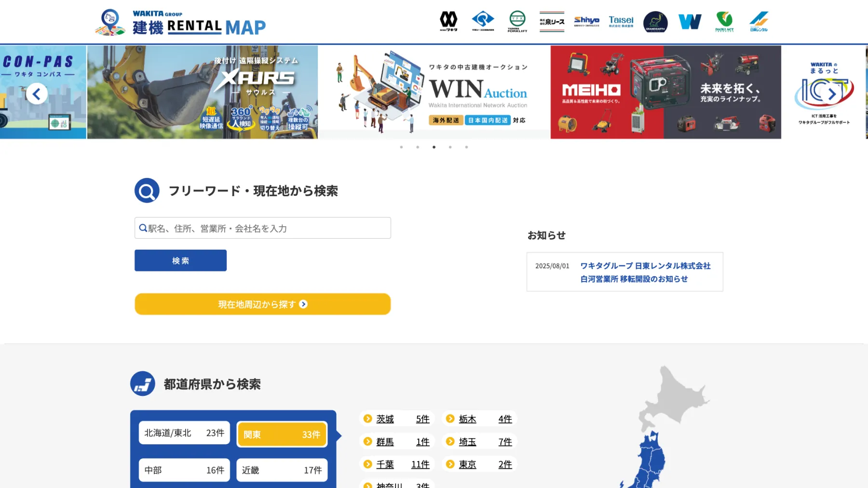
Task: Open the 栃木 prefecture results
Action: click(x=479, y=419)
